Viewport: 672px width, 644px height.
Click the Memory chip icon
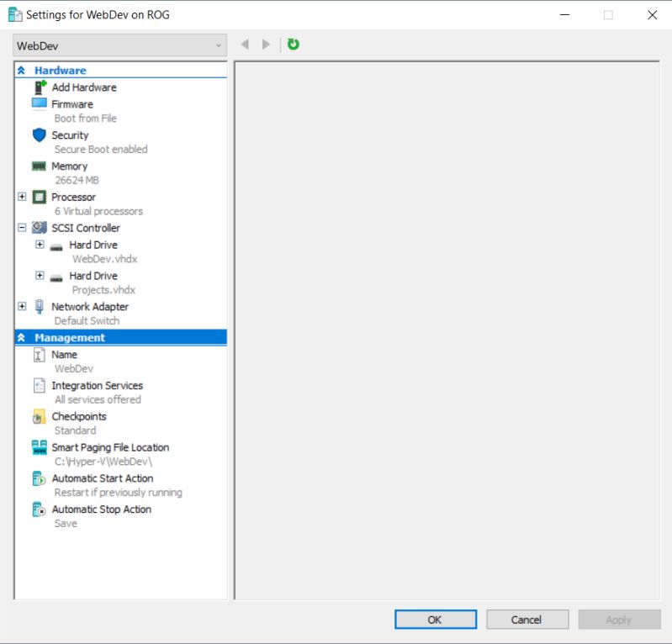(x=39, y=166)
